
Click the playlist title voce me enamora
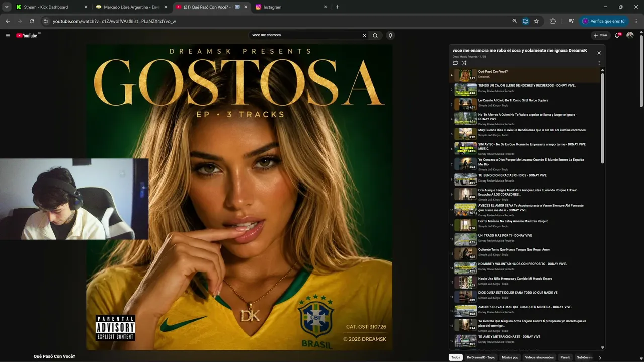coord(520,50)
